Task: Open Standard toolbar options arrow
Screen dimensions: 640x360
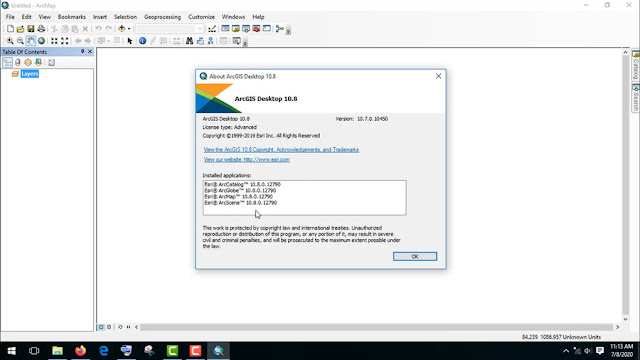Action: pyautogui.click(x=288, y=30)
